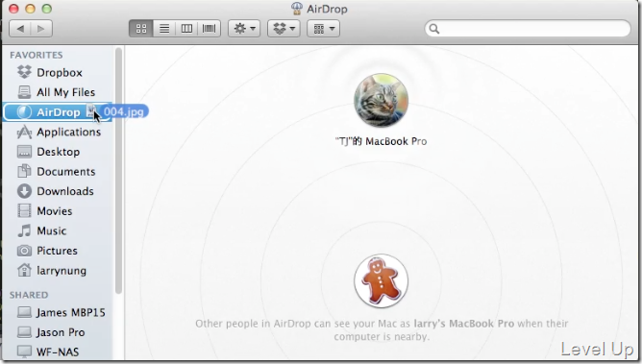
Task: Click the All My Files icon
Action: 24,92
